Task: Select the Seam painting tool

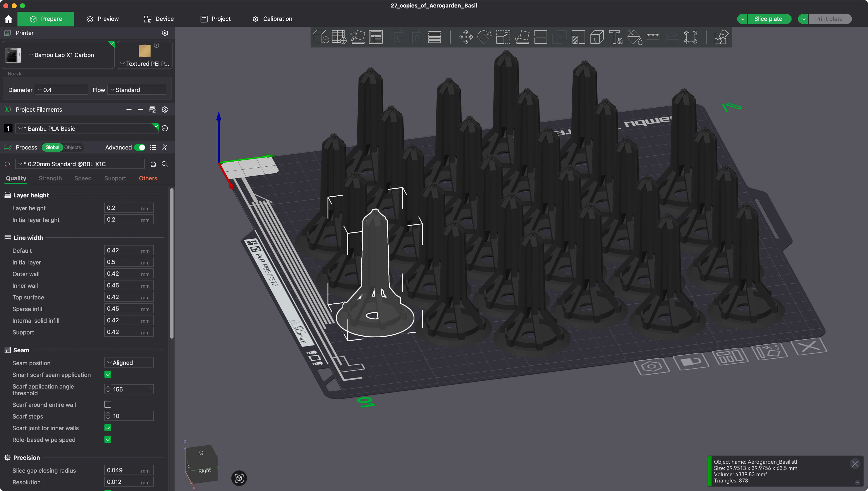Action: pyautogui.click(x=597, y=37)
